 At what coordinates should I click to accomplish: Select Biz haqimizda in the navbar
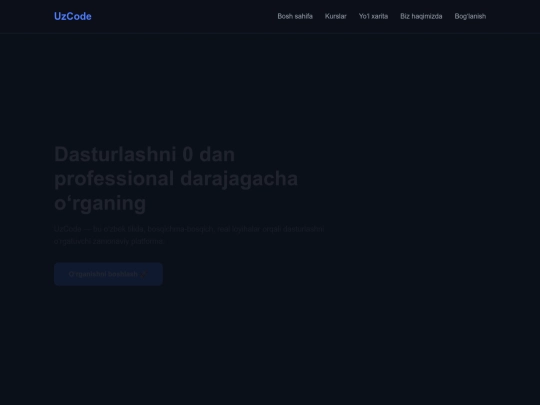point(421,16)
